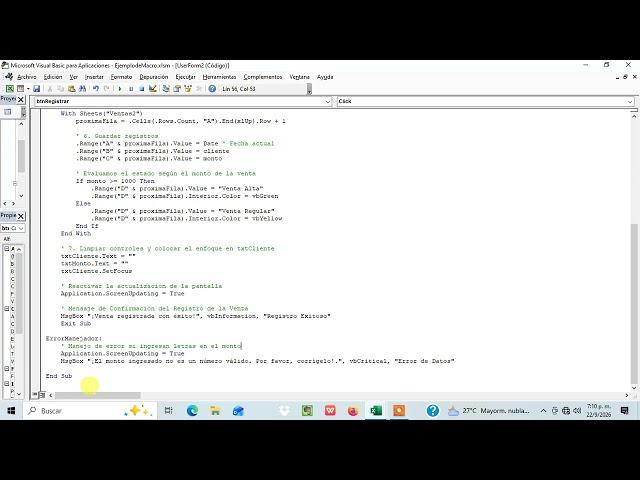Launch Microsoft Edge from the taskbar
640x480 pixels.
[x=192, y=411]
